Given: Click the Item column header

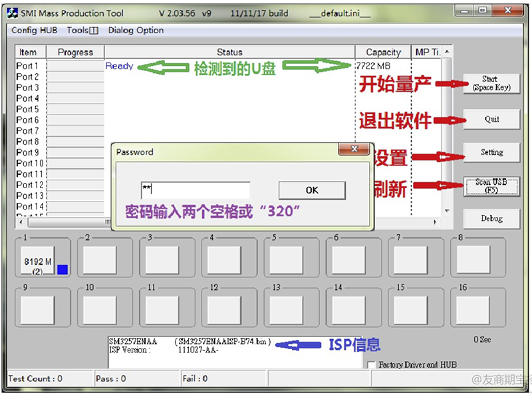Looking at the screenshot, I should 31,52.
